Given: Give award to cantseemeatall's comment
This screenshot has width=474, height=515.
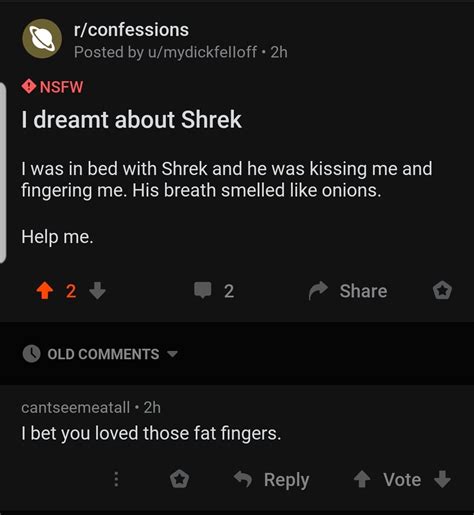Looking at the screenshot, I should point(180,479).
